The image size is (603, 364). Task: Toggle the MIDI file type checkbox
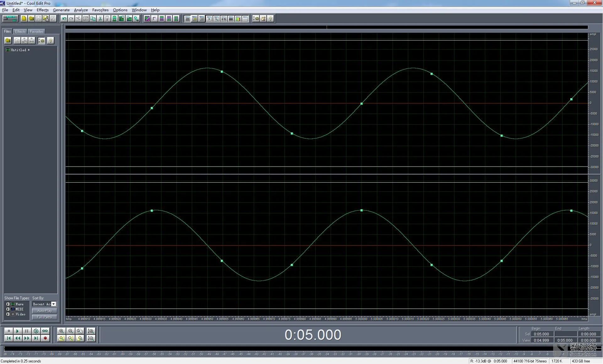pos(8,309)
